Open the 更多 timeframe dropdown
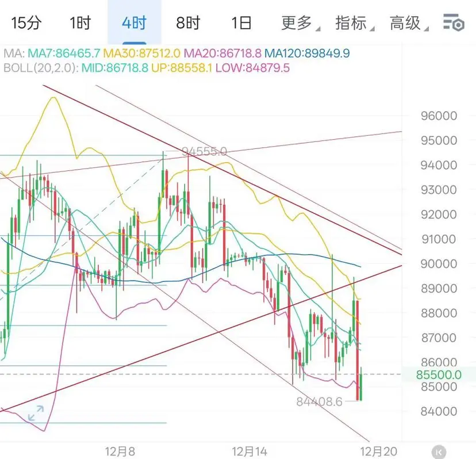This screenshot has width=476, height=459. point(300,23)
